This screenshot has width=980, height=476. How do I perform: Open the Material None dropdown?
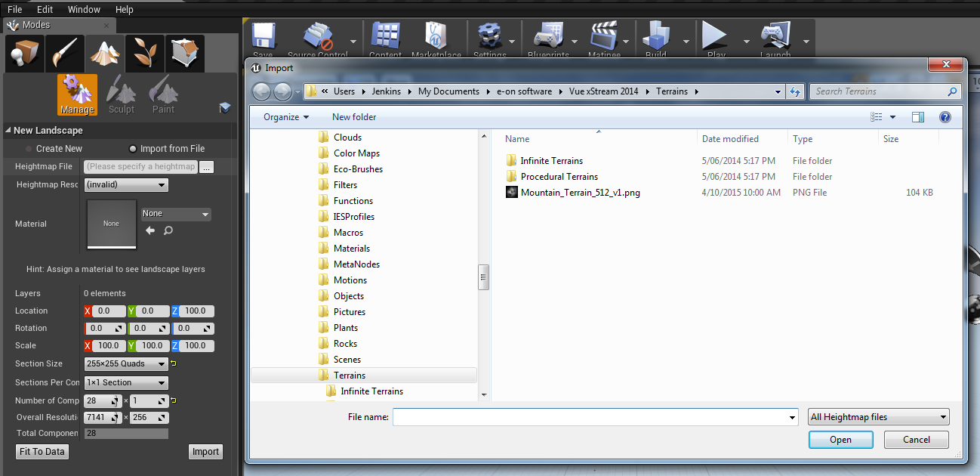click(176, 214)
